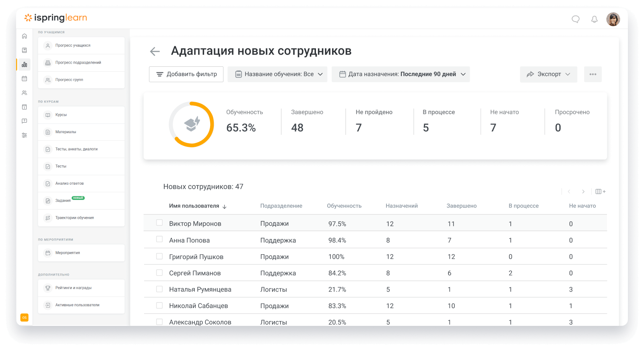Open the column settings icon
The width and height of the screenshot is (644, 350).
pos(600,191)
